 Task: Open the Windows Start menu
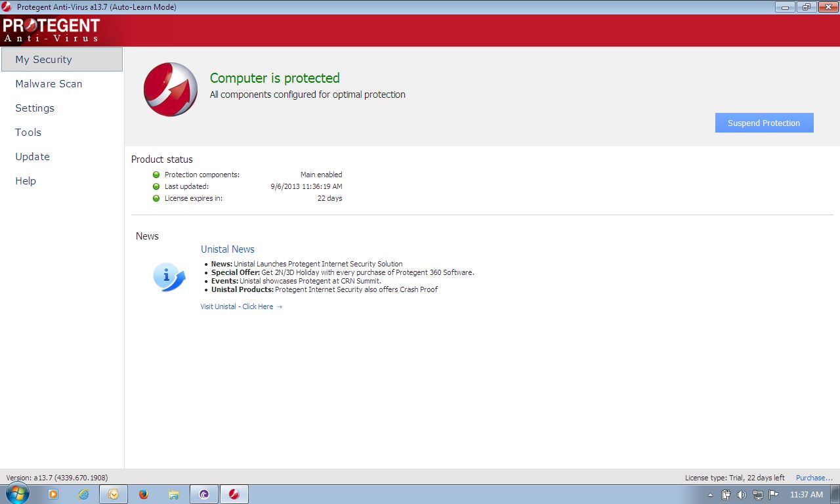(x=17, y=494)
